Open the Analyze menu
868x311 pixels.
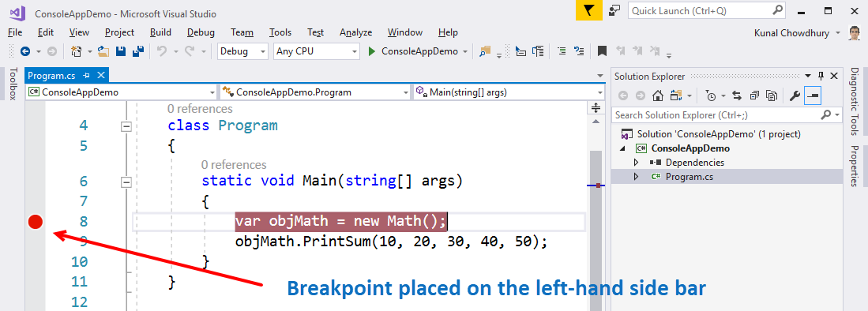pos(355,32)
